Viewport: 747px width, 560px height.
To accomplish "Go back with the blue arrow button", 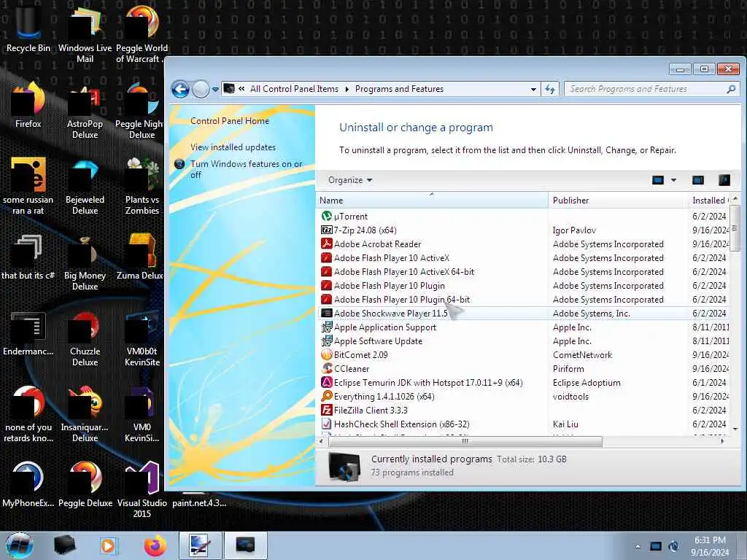I will (181, 89).
